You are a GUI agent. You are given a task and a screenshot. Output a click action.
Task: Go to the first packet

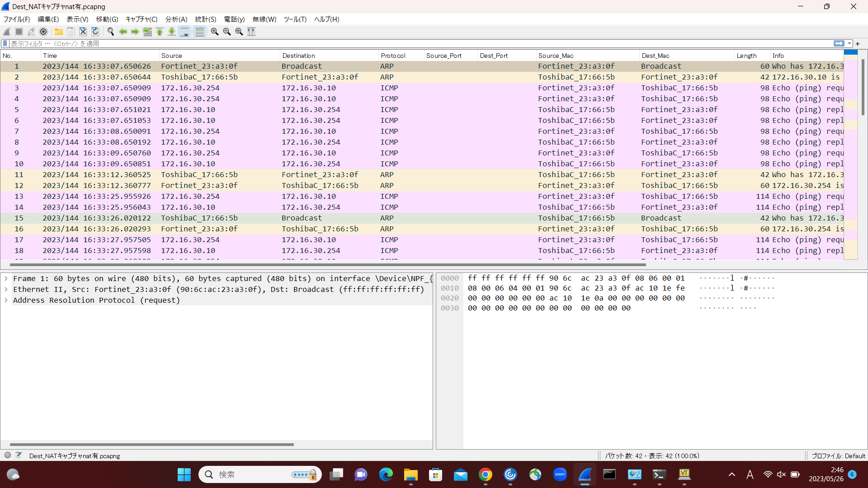[x=160, y=32]
